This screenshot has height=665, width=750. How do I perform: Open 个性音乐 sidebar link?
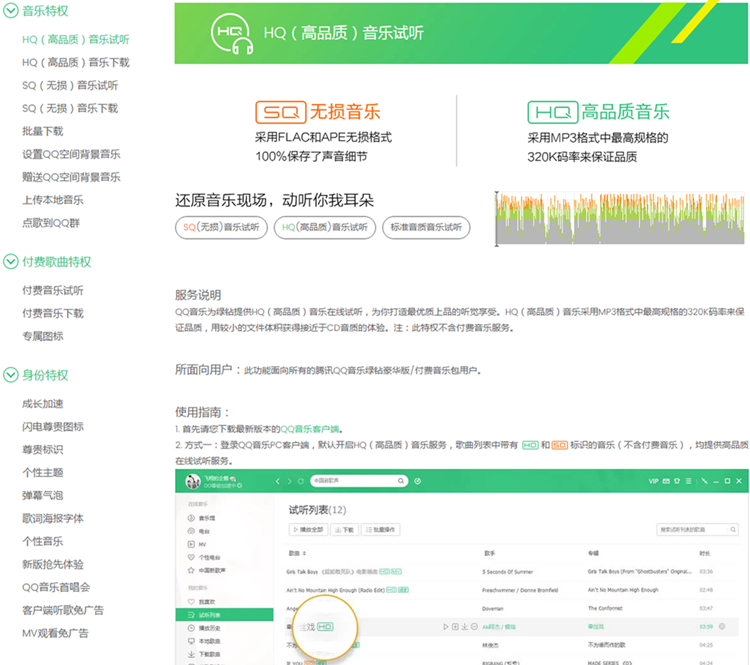[43, 542]
